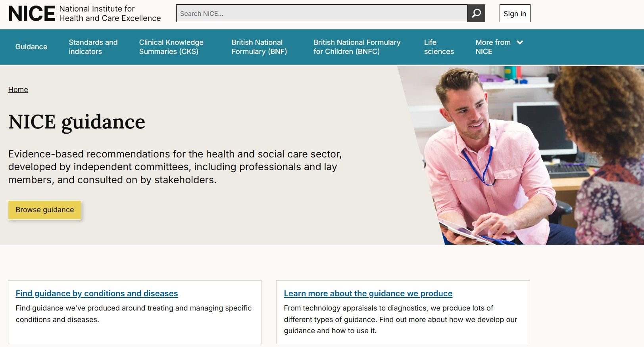
Task: Open Learn more about the guidance we produce
Action: (368, 293)
